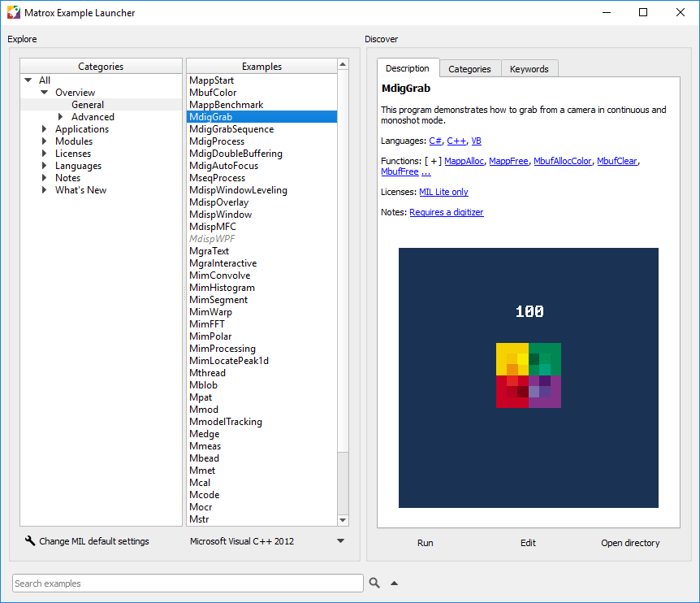Open the C++ language link

[456, 141]
